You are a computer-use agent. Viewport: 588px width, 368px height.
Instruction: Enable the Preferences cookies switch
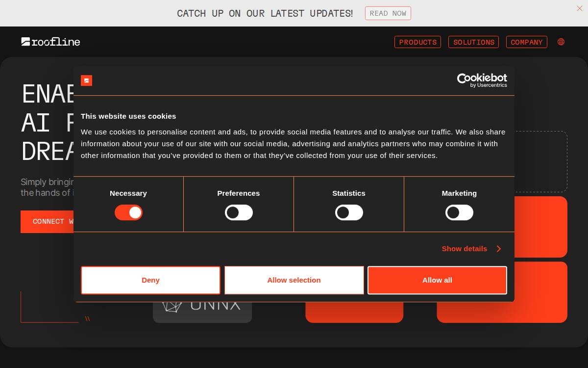click(x=239, y=212)
